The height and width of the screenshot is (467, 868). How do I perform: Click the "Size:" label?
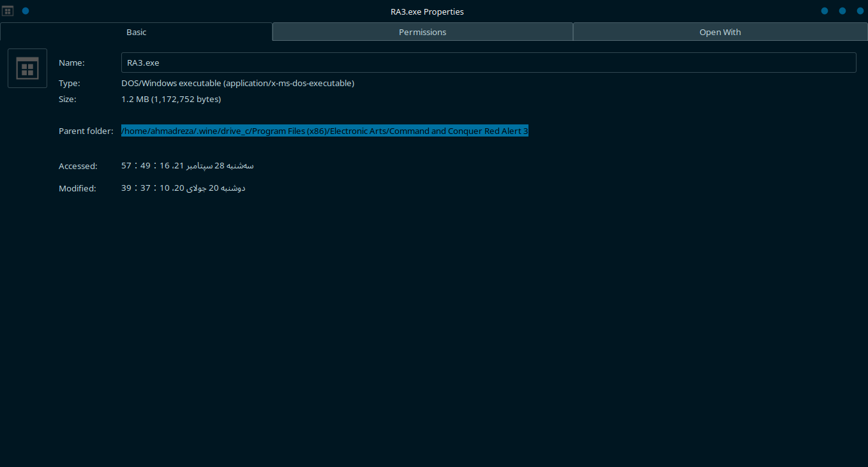click(x=68, y=99)
